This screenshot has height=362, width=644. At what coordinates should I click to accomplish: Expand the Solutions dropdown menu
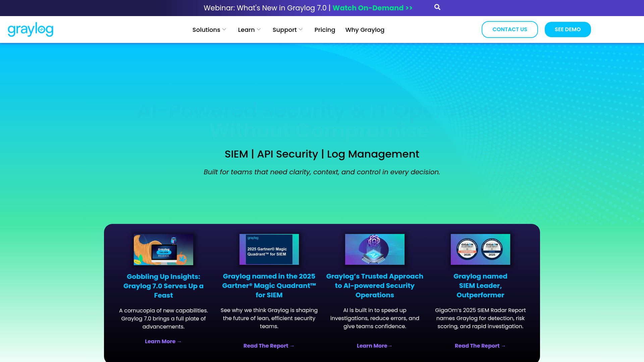click(206, 29)
